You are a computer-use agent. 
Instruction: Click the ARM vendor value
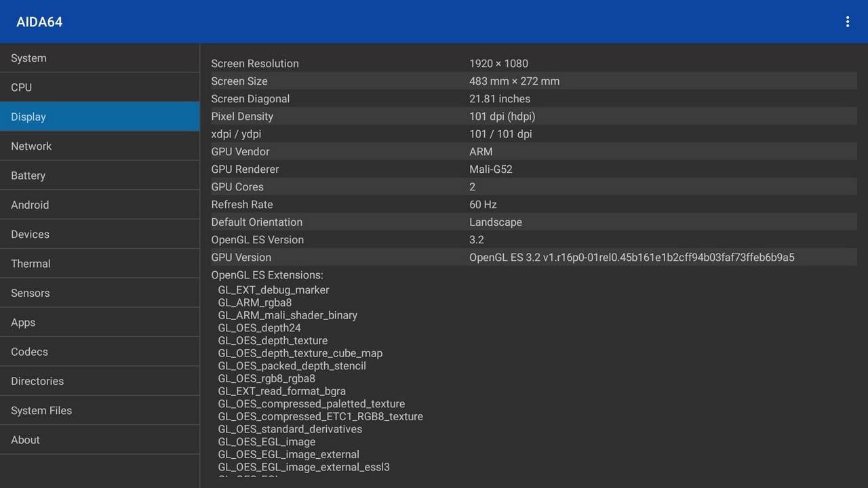click(x=481, y=152)
